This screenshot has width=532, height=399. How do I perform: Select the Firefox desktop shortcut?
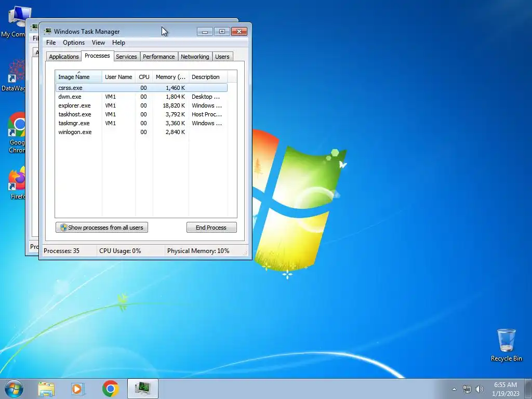16,182
